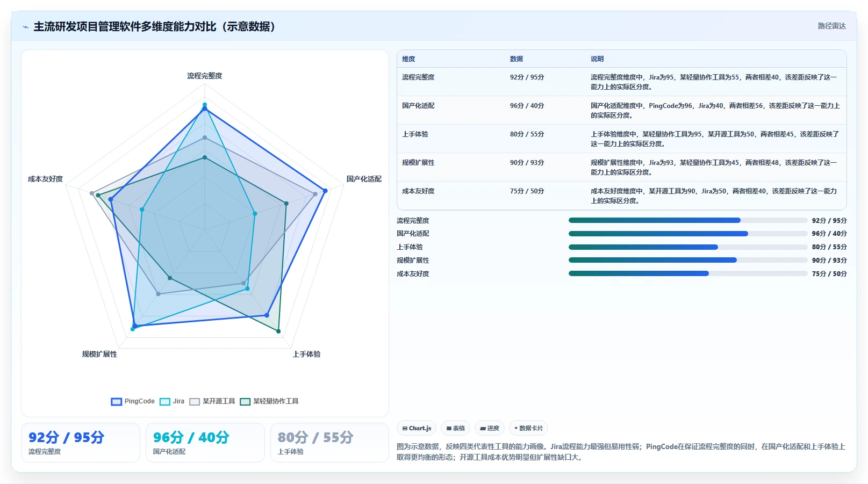Open the 80分 / 55分 上手体验 summary card
The height and width of the screenshot is (484, 868).
point(329,443)
